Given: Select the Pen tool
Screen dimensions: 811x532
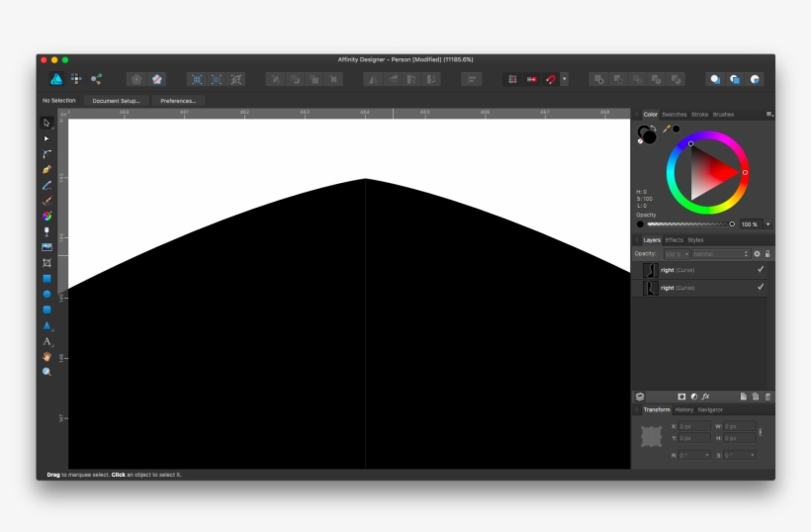Looking at the screenshot, I should 46,169.
